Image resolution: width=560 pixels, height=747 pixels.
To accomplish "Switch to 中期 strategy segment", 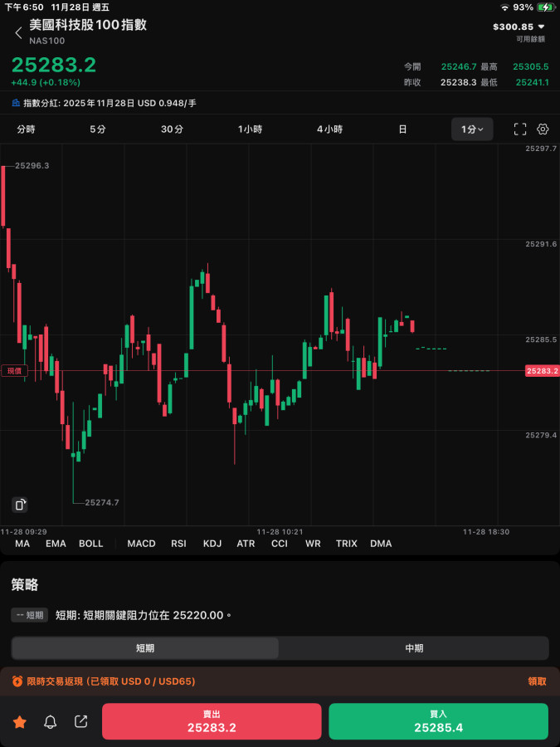I will point(413,648).
